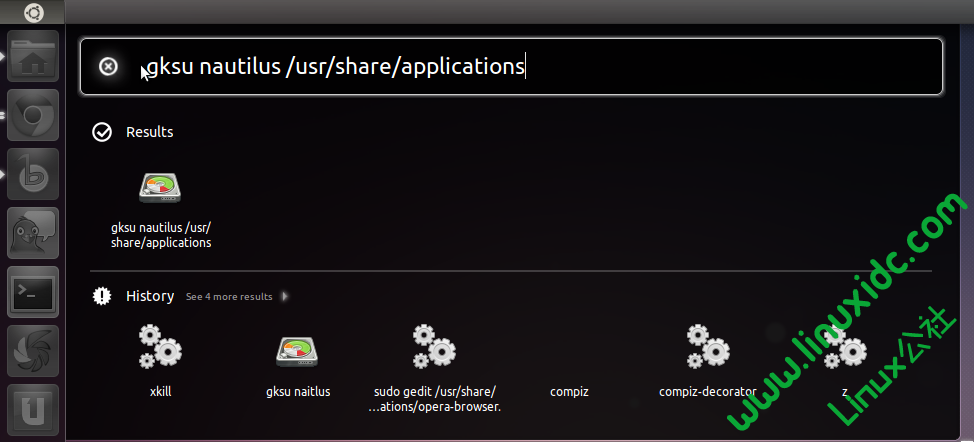The height and width of the screenshot is (442, 974).
Task: Run the sudo gedit history gears icon
Action: point(434,346)
